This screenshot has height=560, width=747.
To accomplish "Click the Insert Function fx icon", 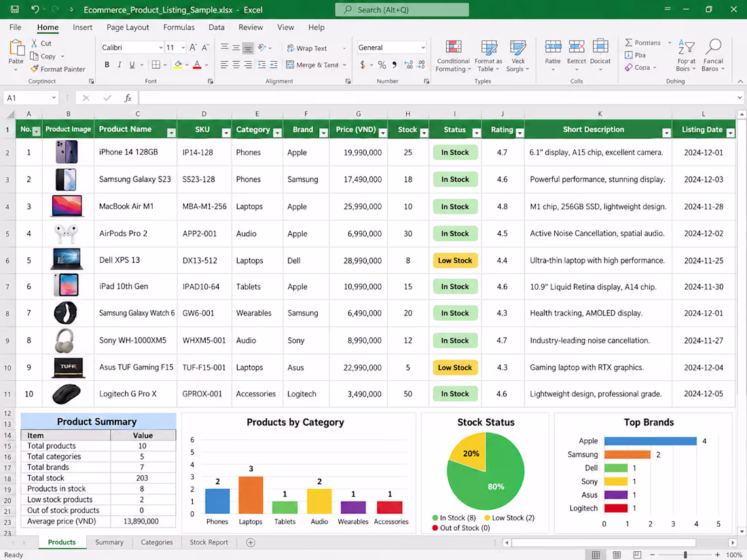I will (x=128, y=98).
